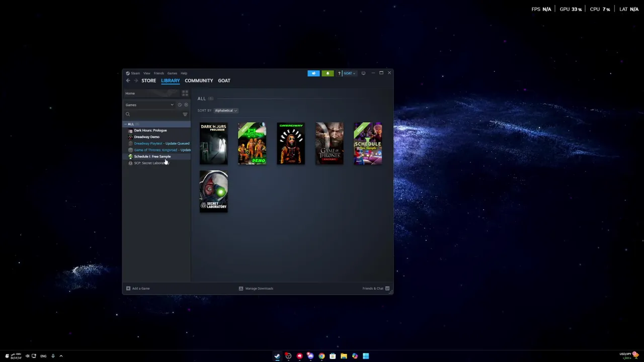Open the GOAT account dropdown
The image size is (644, 362).
pos(349,73)
